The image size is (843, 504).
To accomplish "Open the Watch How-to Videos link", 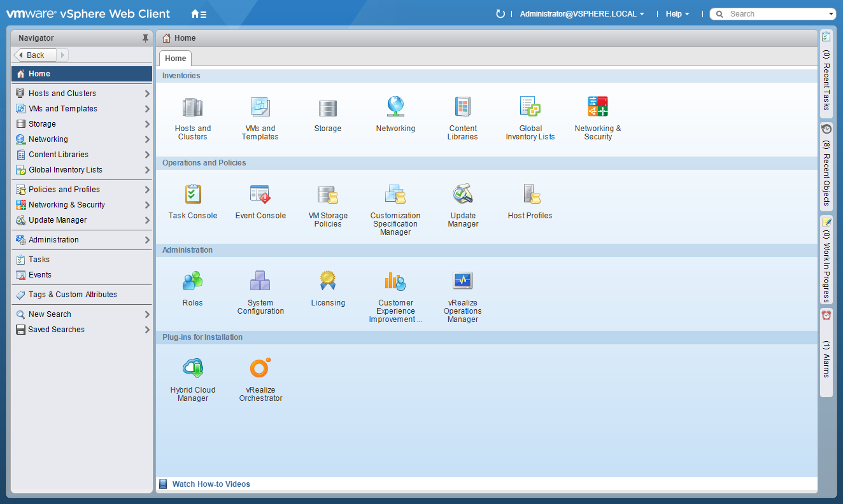I will tap(211, 484).
